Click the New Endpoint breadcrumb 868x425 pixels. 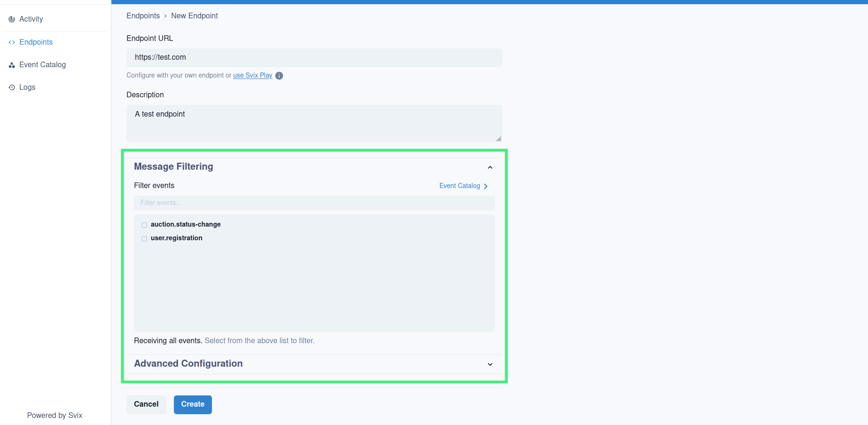[x=195, y=16]
